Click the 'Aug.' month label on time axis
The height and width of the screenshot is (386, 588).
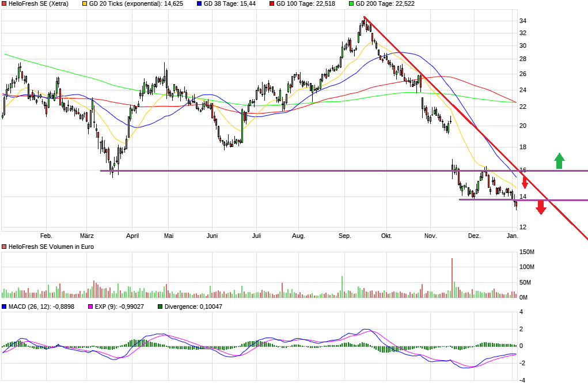(298, 236)
